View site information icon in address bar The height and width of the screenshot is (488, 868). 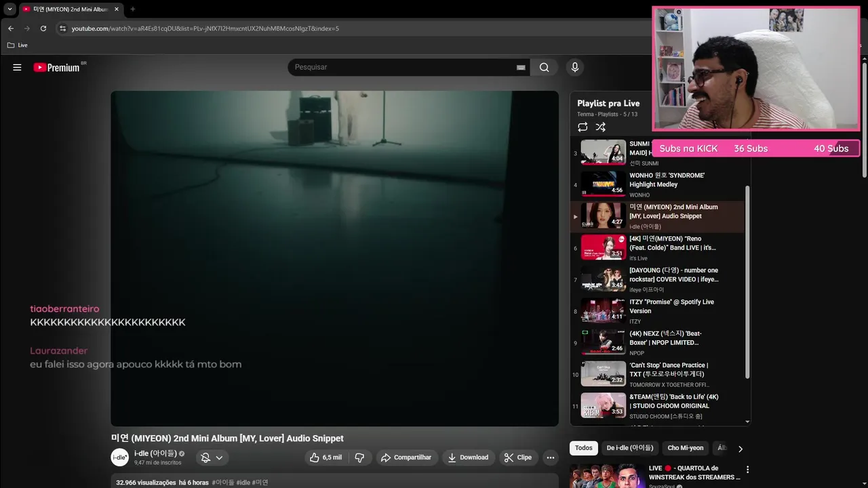coord(62,28)
